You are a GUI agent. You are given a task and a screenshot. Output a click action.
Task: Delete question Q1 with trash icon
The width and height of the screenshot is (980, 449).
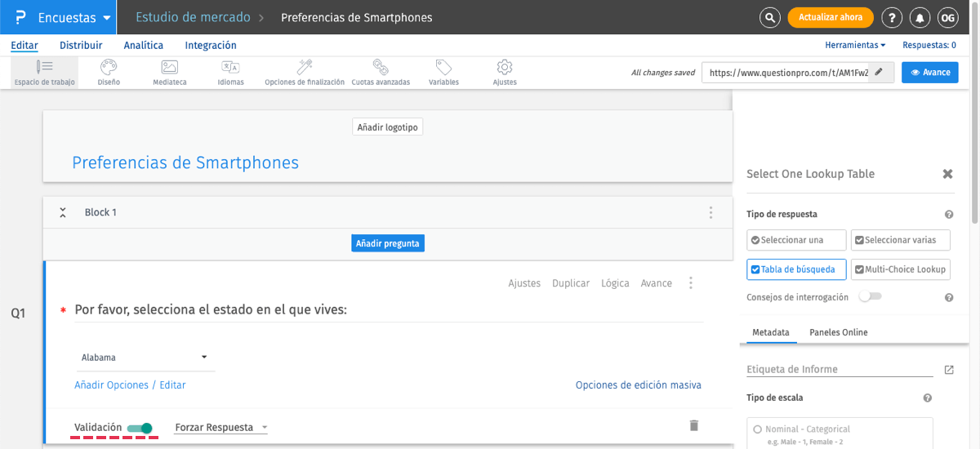(x=694, y=425)
